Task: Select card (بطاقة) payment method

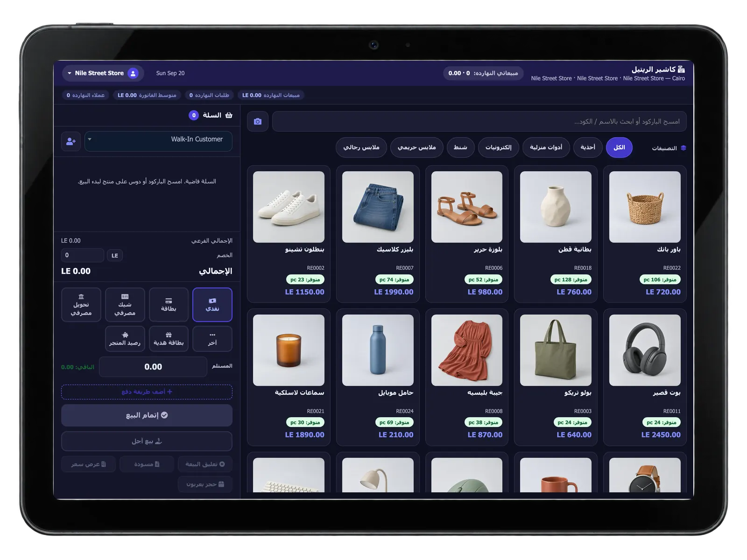Action: 169,305
